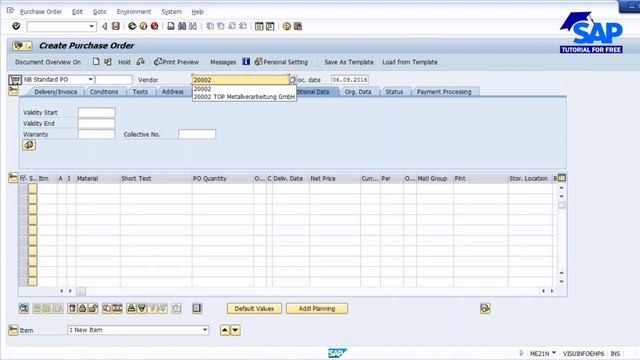Click Load from Template button
The width and height of the screenshot is (640, 360).
(410, 62)
